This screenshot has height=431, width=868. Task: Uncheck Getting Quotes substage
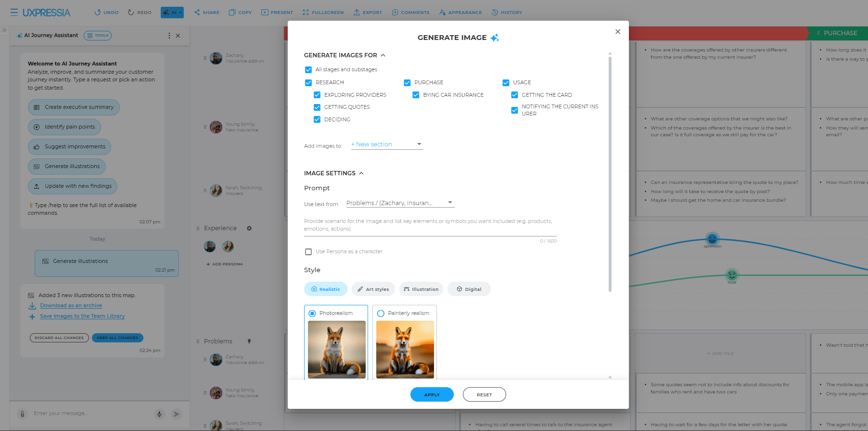(317, 107)
